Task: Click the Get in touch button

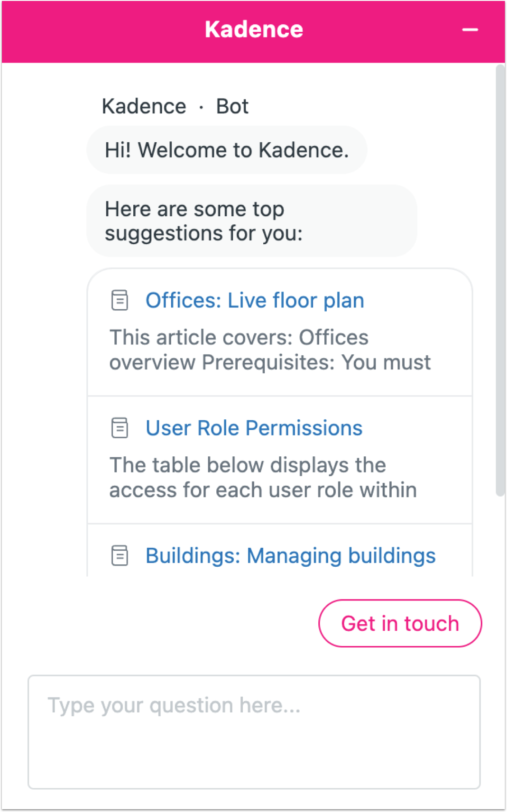Action: point(400,623)
